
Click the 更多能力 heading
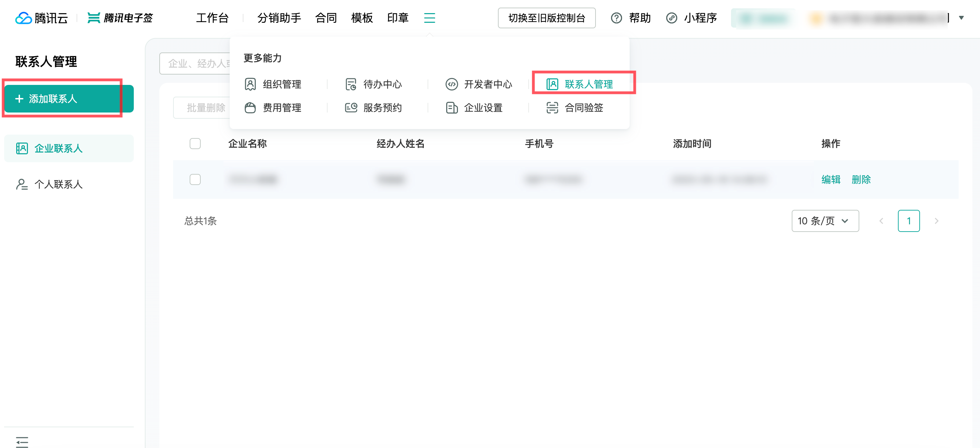point(262,58)
